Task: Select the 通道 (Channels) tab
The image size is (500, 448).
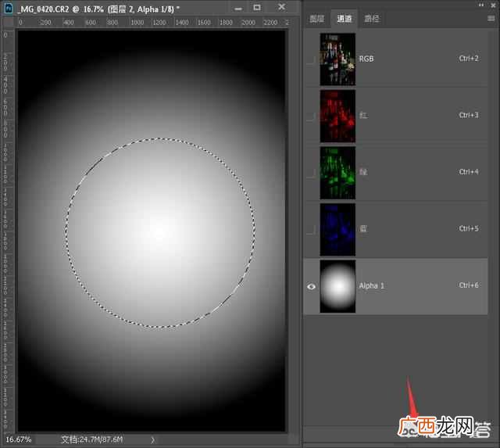Action: point(345,19)
